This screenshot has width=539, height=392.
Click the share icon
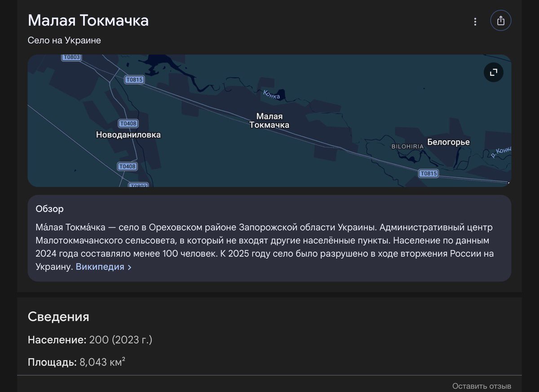click(500, 20)
